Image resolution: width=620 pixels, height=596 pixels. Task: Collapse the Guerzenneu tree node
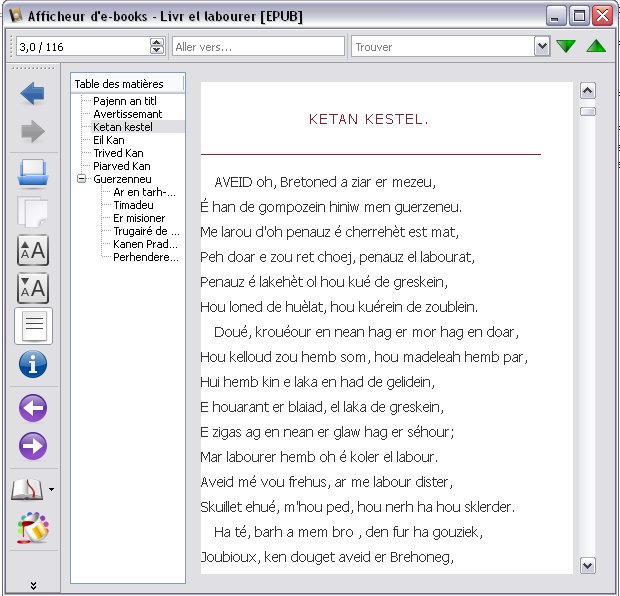point(81,179)
